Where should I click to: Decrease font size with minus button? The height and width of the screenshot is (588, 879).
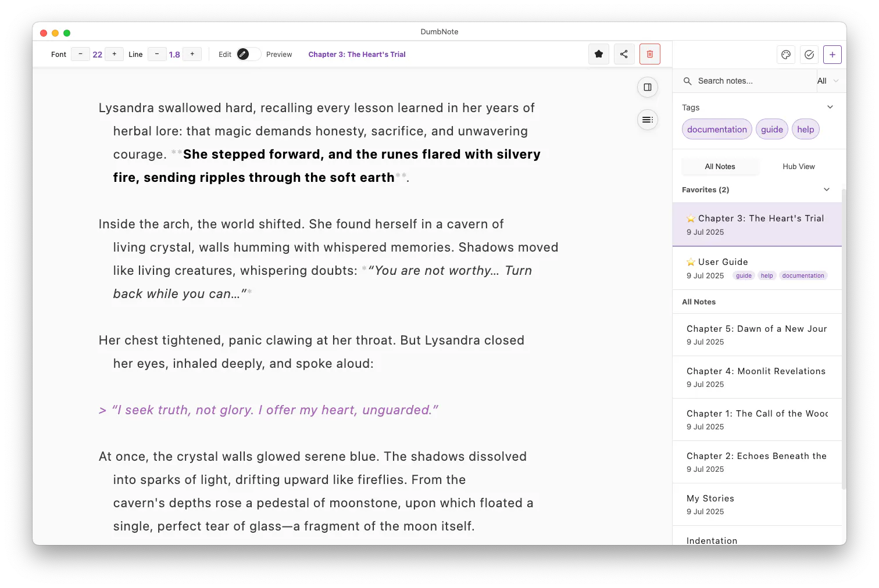80,54
